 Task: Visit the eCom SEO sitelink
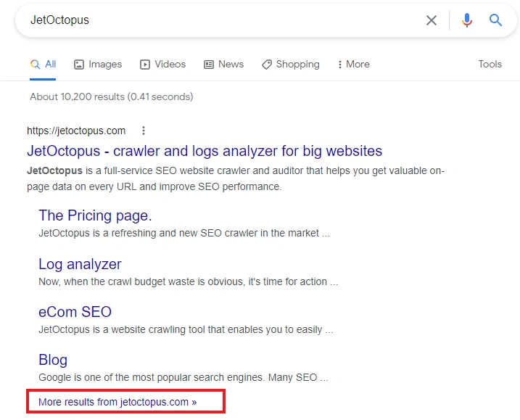click(75, 312)
